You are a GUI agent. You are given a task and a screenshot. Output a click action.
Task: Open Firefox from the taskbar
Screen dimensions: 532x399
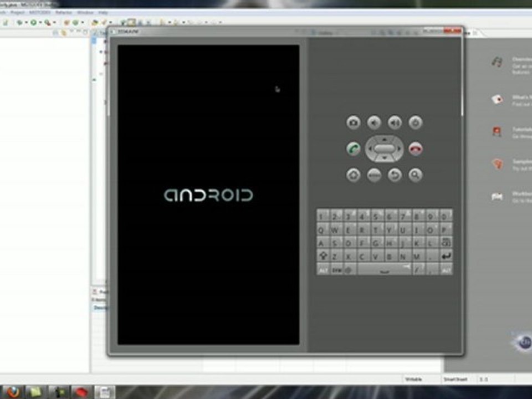pos(13,392)
